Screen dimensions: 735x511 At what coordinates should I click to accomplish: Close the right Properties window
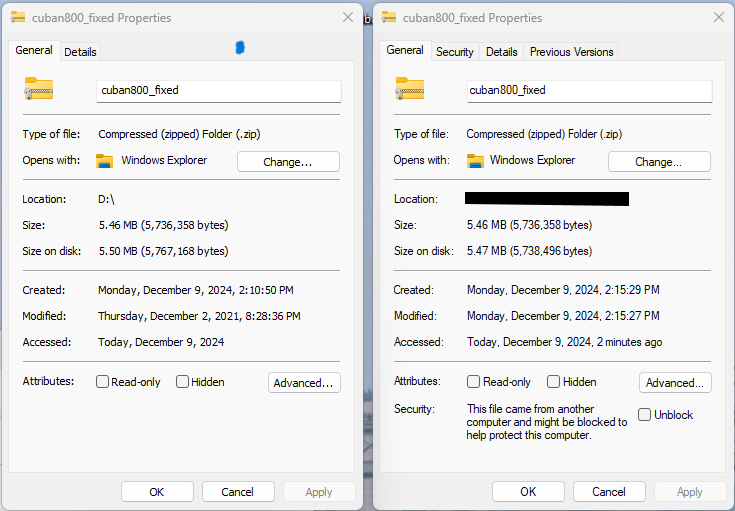(718, 17)
